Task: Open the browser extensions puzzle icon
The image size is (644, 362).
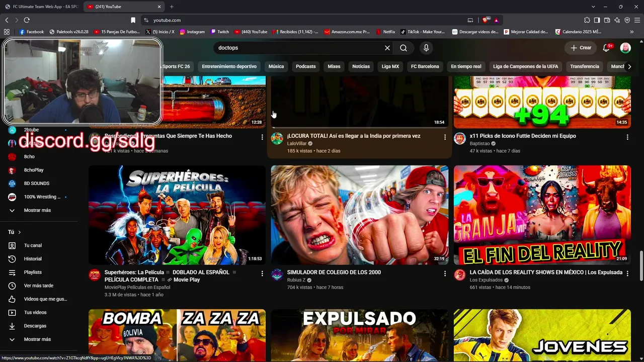Action: click(x=587, y=20)
